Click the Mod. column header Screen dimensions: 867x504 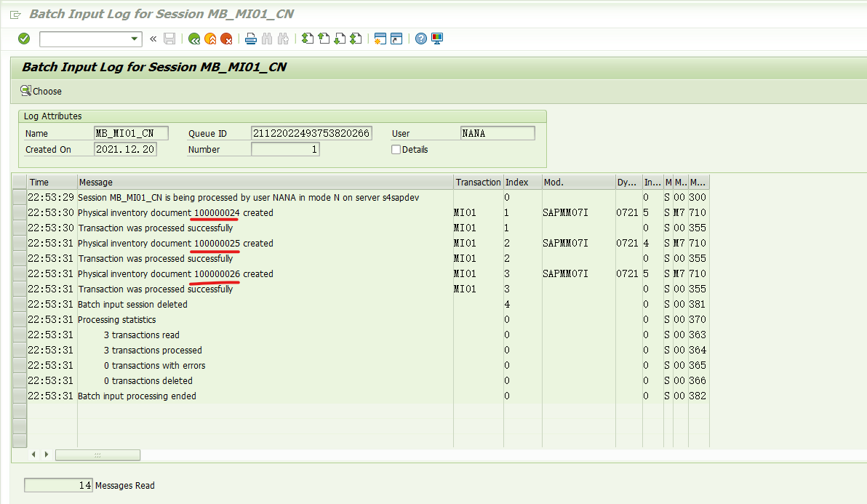(x=578, y=183)
